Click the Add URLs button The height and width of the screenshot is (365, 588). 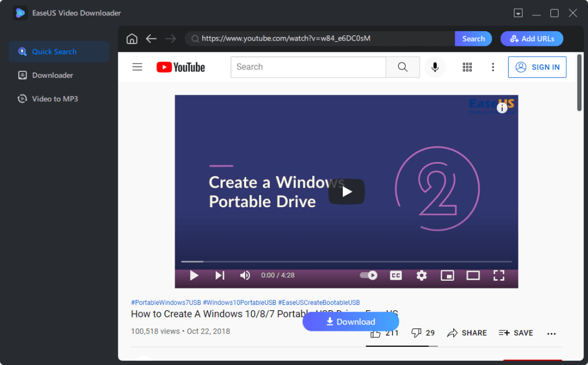(x=532, y=39)
